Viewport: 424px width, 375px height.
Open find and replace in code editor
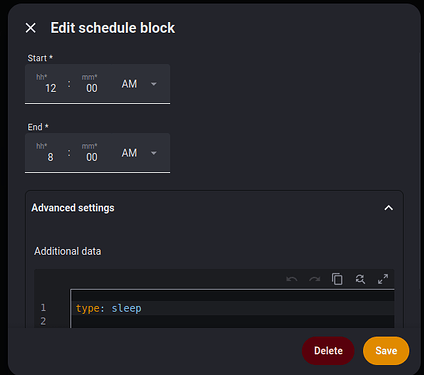(360, 279)
